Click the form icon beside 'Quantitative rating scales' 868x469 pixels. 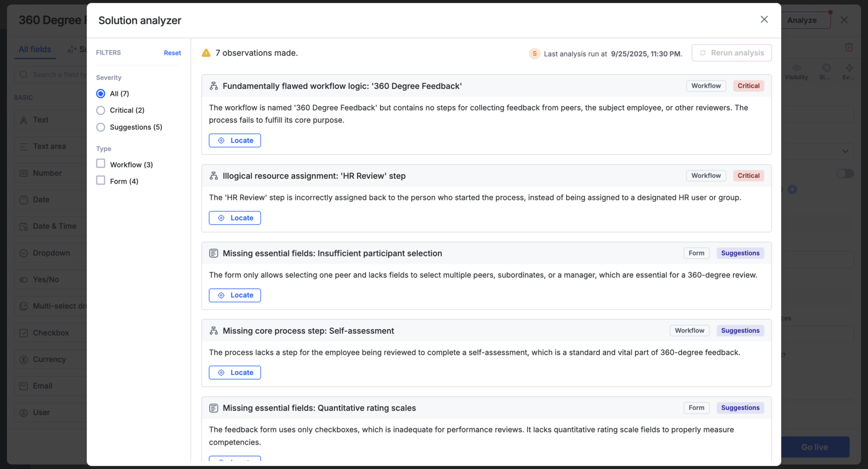click(x=214, y=408)
